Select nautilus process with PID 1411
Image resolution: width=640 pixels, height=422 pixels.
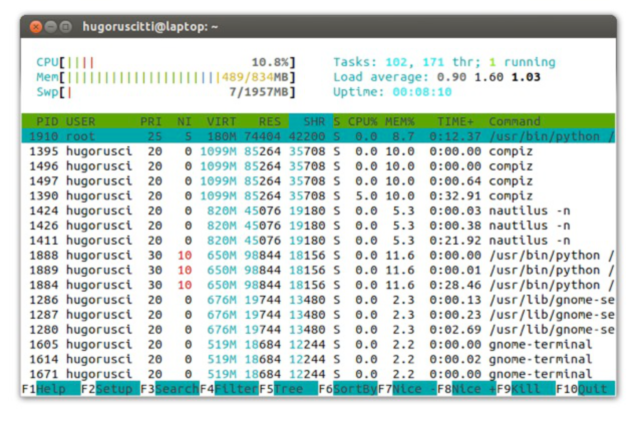318,240
